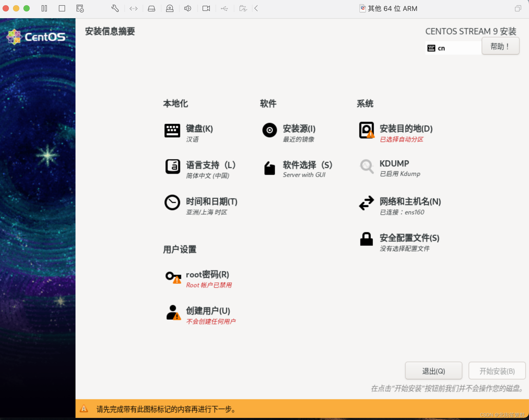Click the Create User (创建用户) person icon
Image resolution: width=529 pixels, height=420 pixels.
pos(173,313)
